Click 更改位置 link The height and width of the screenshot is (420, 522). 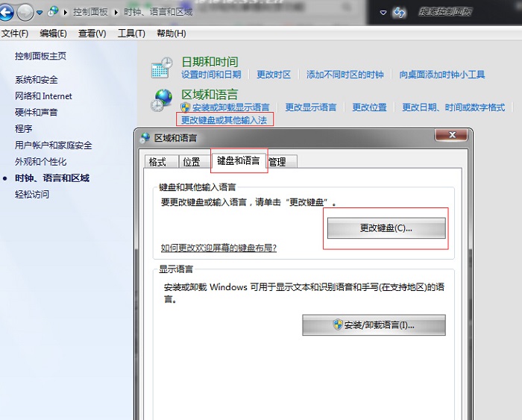(x=370, y=107)
